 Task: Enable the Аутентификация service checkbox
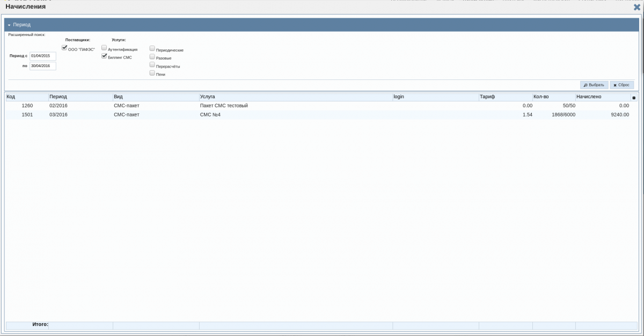click(104, 48)
